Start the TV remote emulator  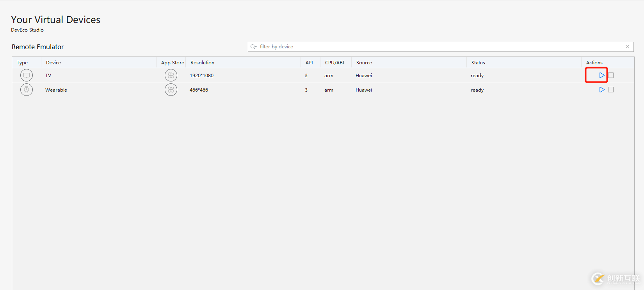tap(602, 75)
